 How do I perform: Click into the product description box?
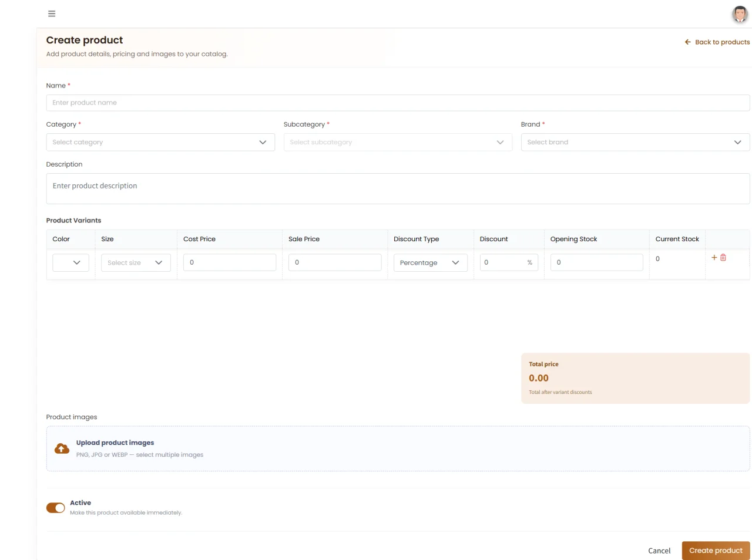click(398, 188)
